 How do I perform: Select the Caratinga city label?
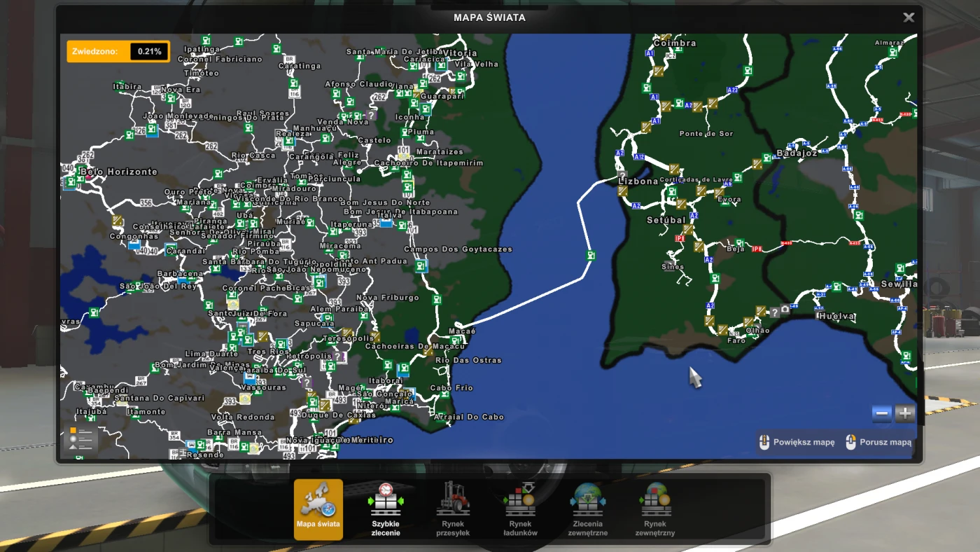pyautogui.click(x=300, y=67)
